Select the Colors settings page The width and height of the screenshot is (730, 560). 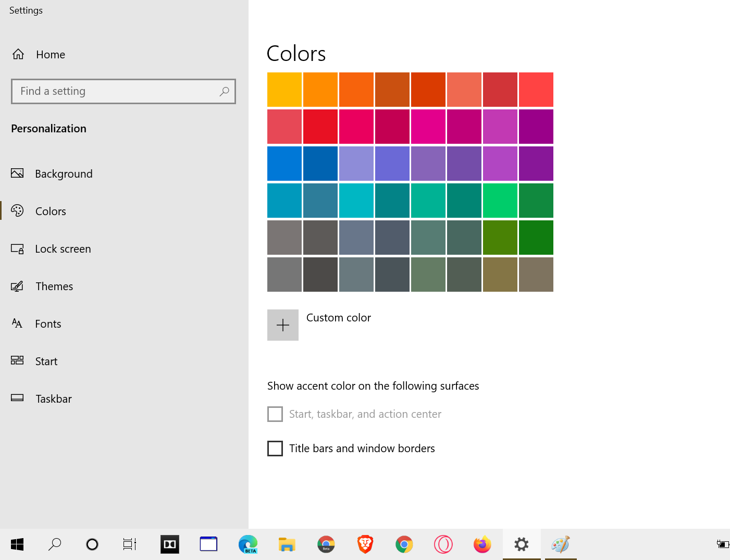51,211
